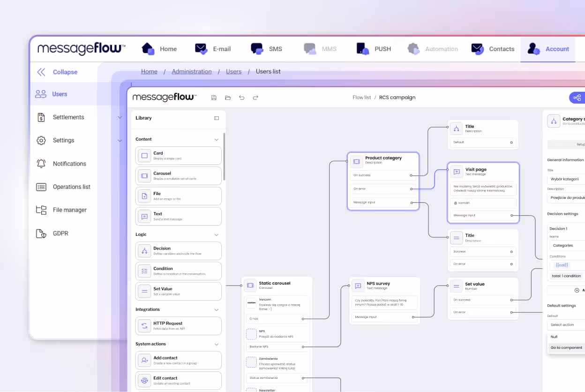Collapse the Content section in the Library
585x392 pixels.
coord(216,139)
